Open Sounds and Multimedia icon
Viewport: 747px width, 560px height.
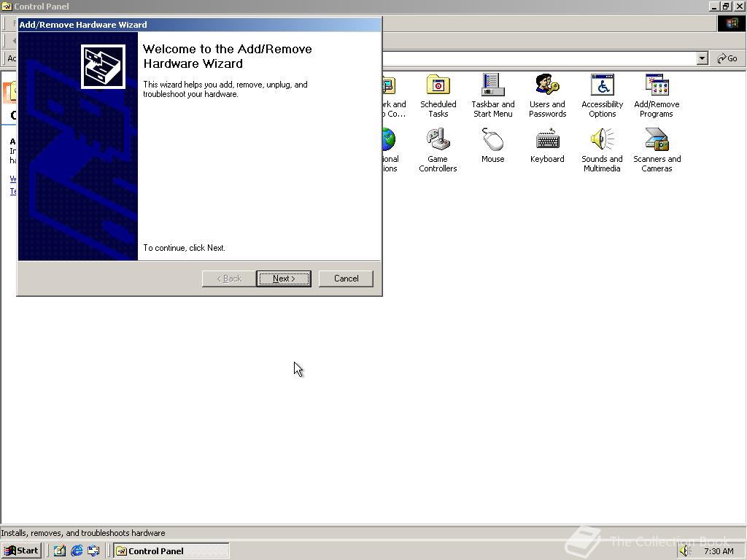coord(602,150)
